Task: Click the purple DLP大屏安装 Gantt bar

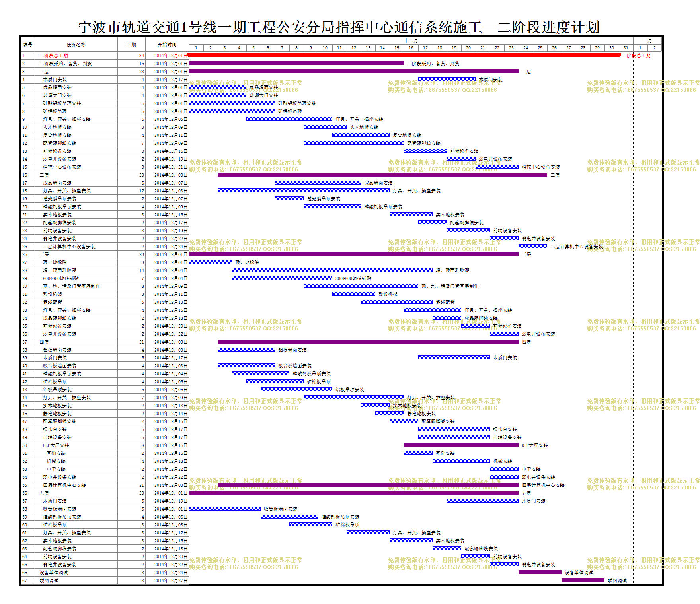Action: [x=461, y=445]
